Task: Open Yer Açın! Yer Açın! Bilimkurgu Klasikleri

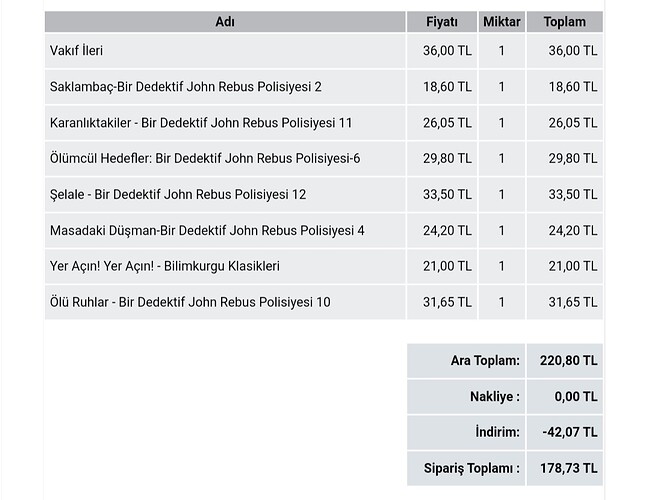Action: 165,266
